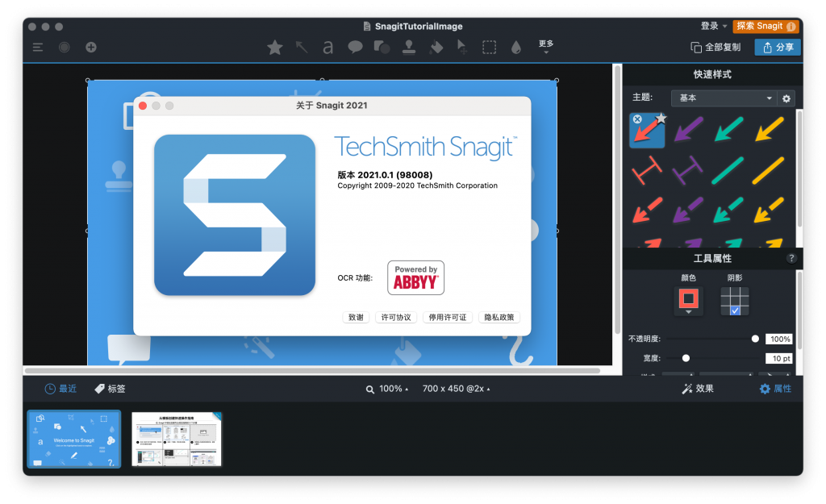Select the Stamp tool
The height and width of the screenshot is (504, 826).
pyautogui.click(x=409, y=48)
